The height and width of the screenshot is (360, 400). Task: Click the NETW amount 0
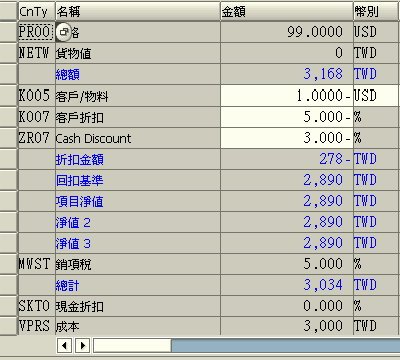(339, 53)
